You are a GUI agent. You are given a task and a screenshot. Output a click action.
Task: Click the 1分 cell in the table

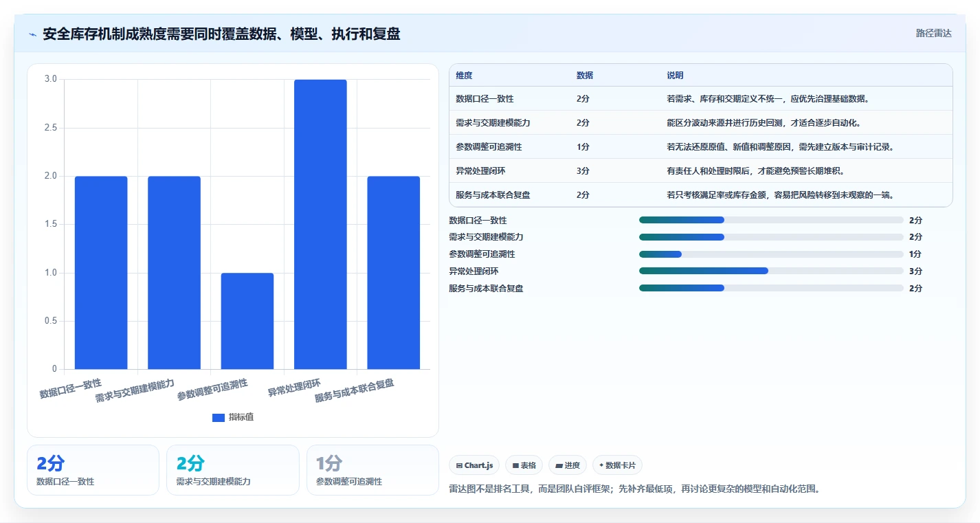(x=583, y=147)
